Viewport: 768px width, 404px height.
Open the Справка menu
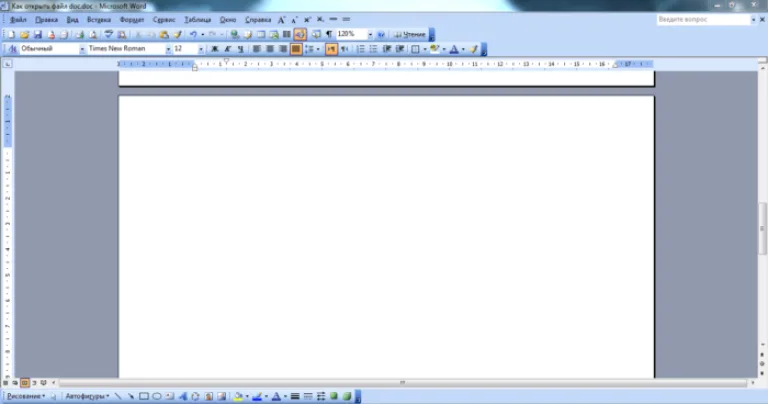(x=258, y=20)
